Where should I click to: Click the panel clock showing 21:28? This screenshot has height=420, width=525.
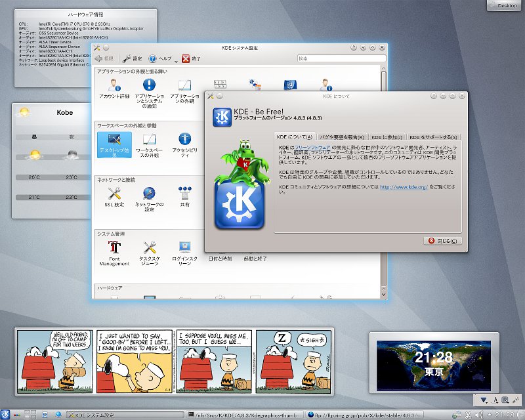click(504, 415)
